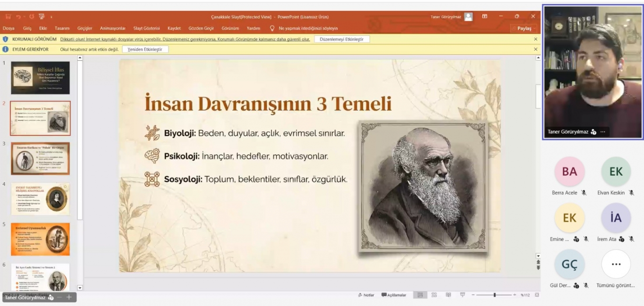Image resolution: width=644 pixels, height=306 pixels.
Task: Click the Düzenlemeyi Etkinleştir button
Action: (342, 39)
